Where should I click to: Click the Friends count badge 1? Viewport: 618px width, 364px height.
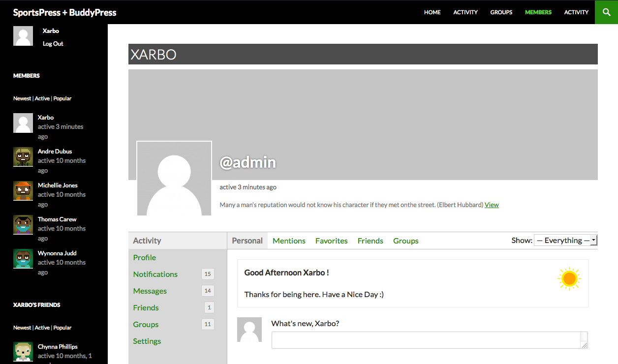click(x=209, y=307)
